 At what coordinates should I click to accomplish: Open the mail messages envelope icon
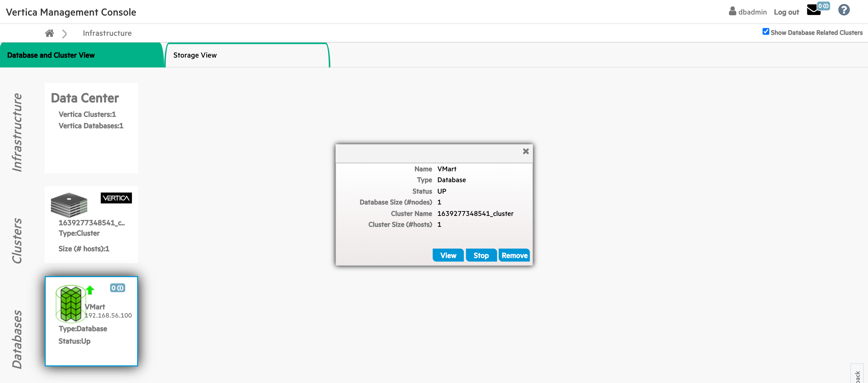click(x=813, y=10)
